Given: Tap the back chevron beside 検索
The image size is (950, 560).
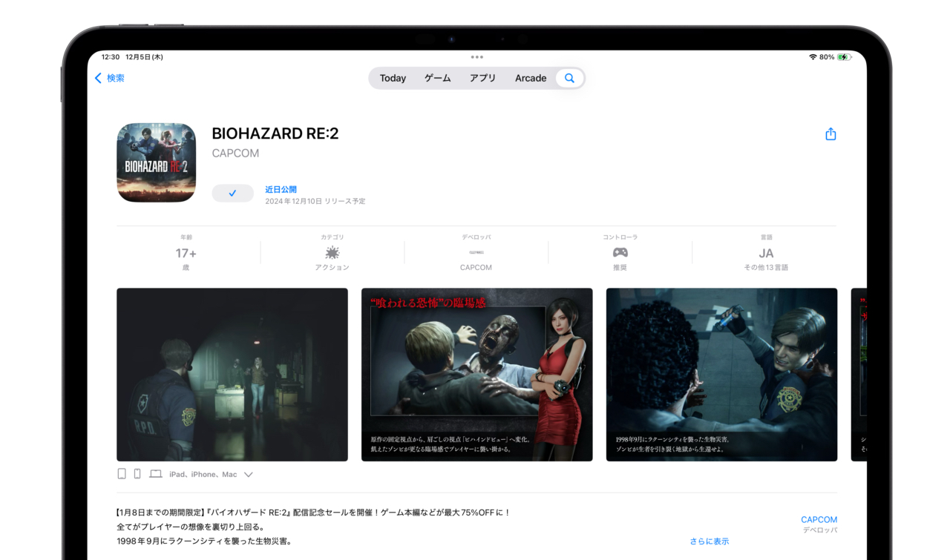Looking at the screenshot, I should (x=98, y=78).
